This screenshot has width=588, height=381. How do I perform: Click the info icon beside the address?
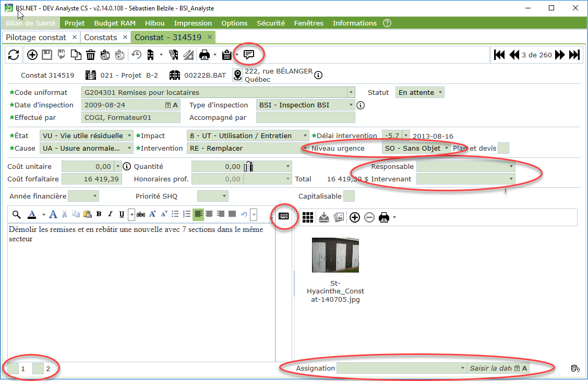[x=318, y=76]
